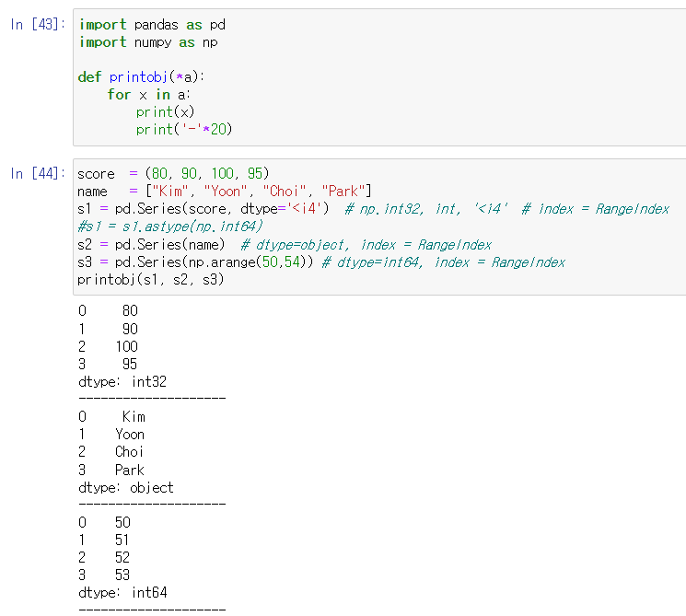Click output row '2 100'
Viewport: 686px width, 616px height.
[108, 346]
